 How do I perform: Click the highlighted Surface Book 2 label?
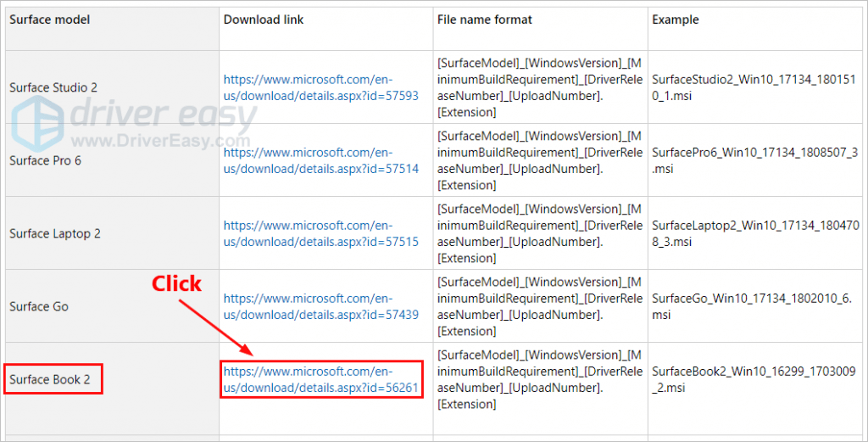pos(50,379)
